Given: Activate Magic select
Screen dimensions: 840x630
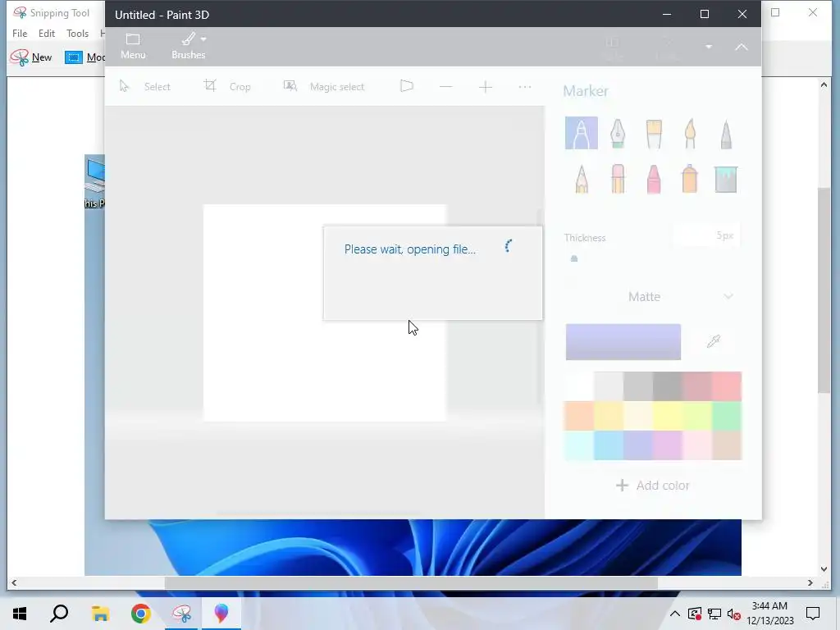Looking at the screenshot, I should tap(323, 86).
